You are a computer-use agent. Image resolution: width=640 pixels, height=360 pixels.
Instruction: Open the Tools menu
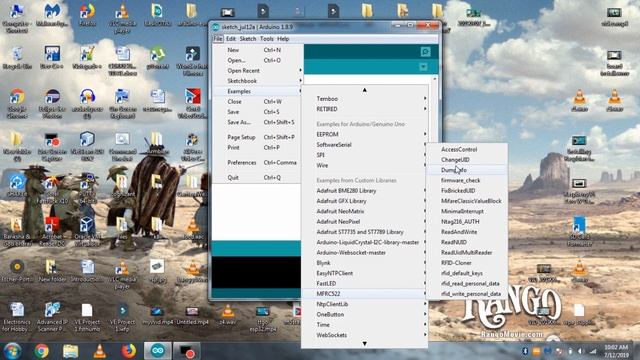[267, 39]
